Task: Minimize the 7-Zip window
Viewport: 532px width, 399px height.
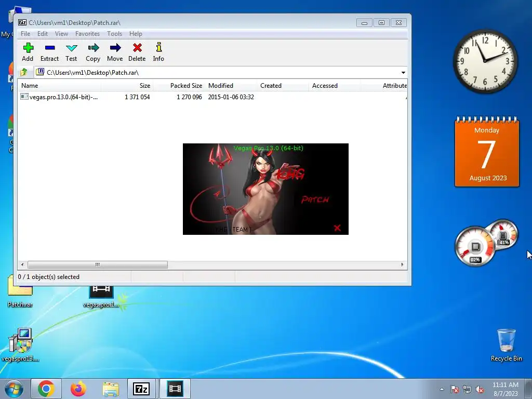Action: [x=364, y=23]
